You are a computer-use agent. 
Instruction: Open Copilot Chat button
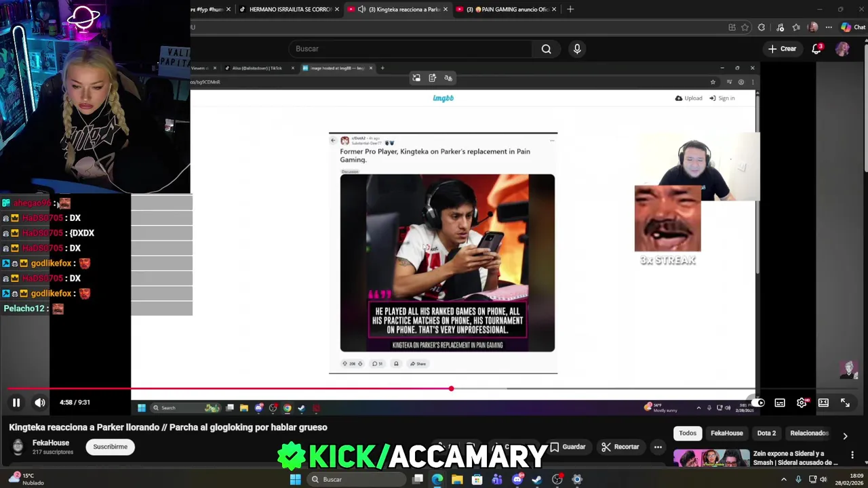(x=853, y=28)
